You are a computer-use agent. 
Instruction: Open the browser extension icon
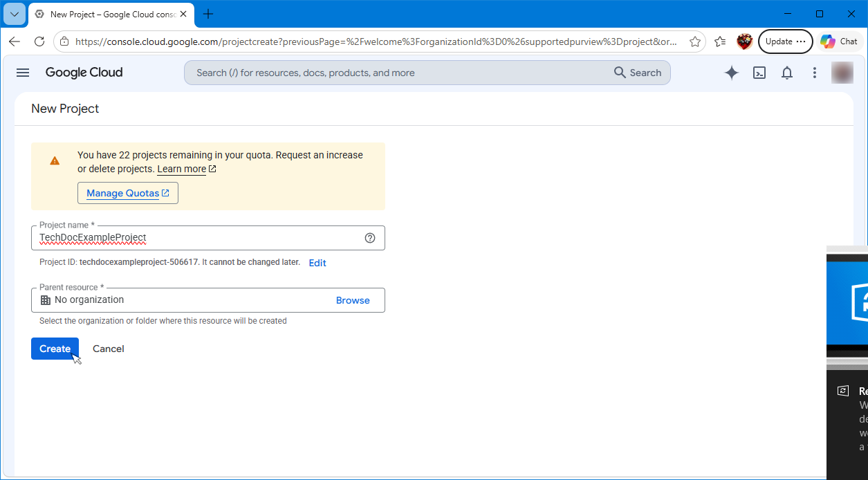pyautogui.click(x=744, y=41)
